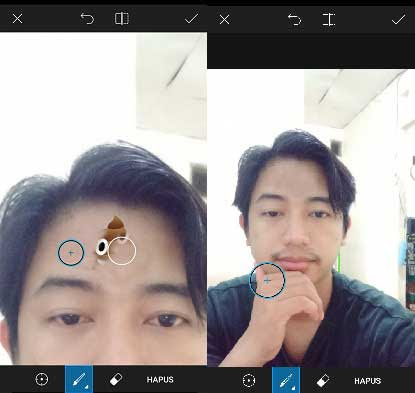Tap the height-adjust icon in the right editor
Screen dimensions: 415x393
coord(329,20)
